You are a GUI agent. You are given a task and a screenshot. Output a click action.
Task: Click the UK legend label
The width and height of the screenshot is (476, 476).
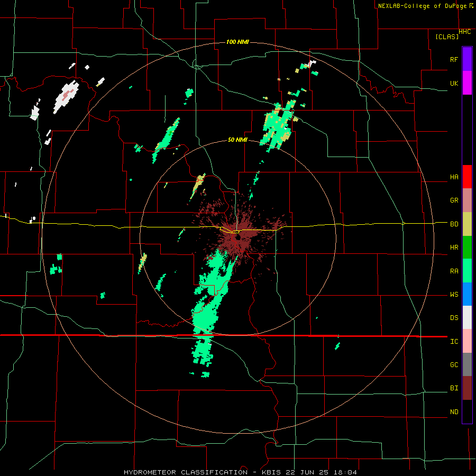(x=454, y=83)
